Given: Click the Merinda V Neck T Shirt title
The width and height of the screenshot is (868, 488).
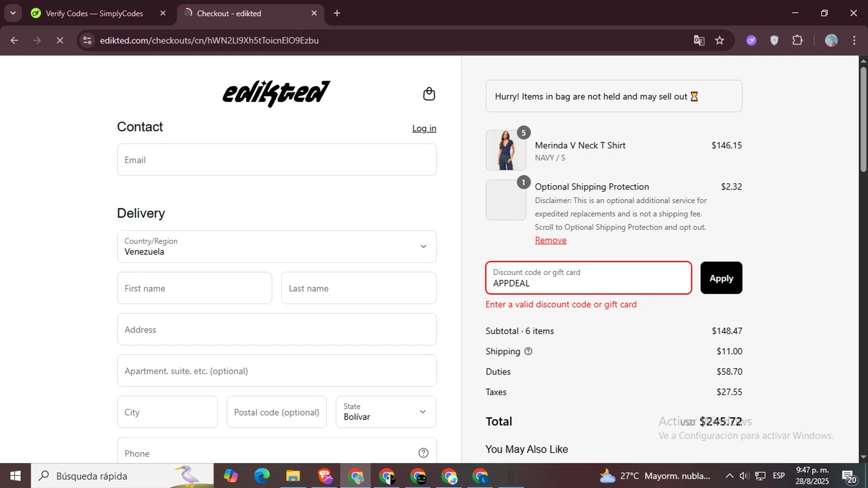Looking at the screenshot, I should click(x=580, y=145).
